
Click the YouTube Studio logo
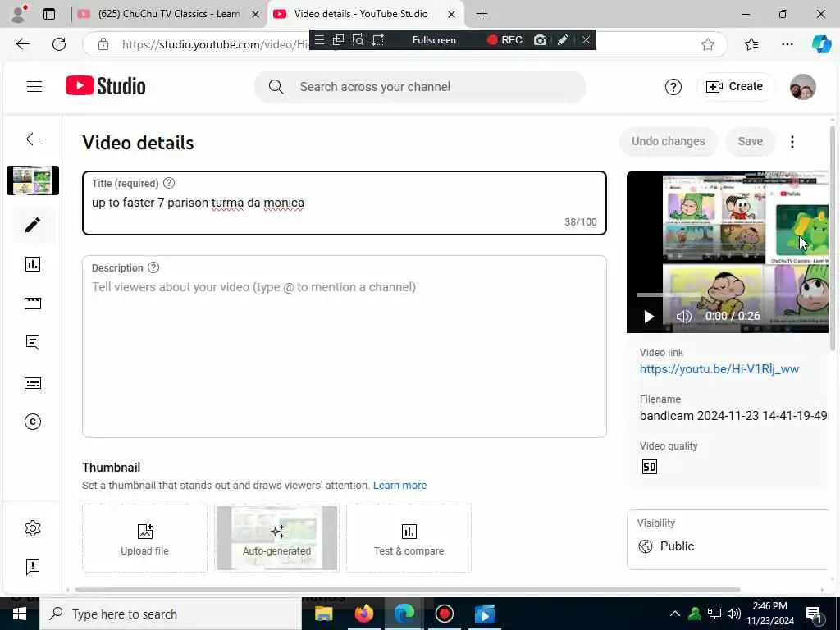(x=106, y=85)
